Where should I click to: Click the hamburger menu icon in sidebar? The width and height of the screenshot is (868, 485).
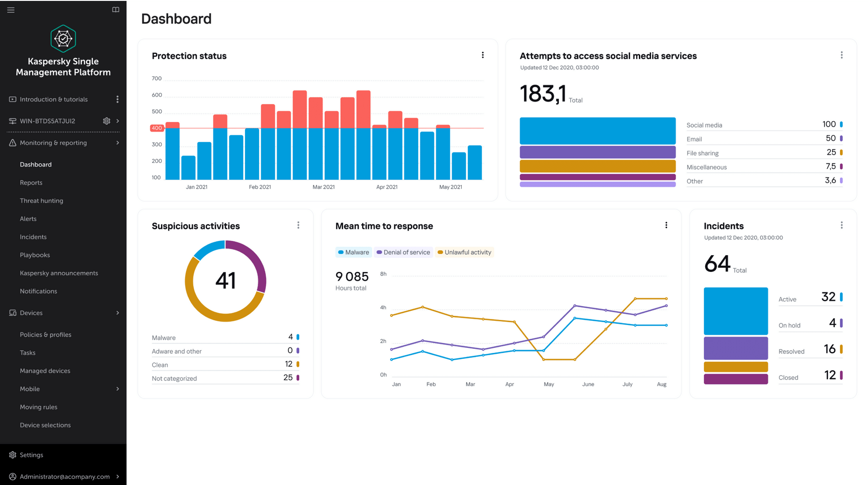[x=11, y=10]
